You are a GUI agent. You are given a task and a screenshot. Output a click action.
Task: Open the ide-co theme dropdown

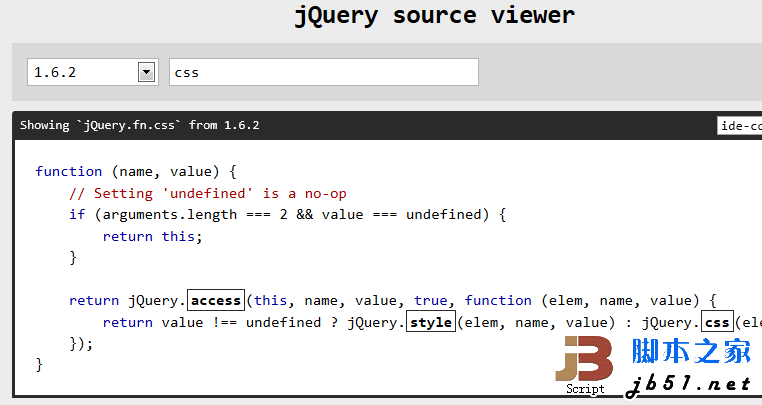(739, 125)
